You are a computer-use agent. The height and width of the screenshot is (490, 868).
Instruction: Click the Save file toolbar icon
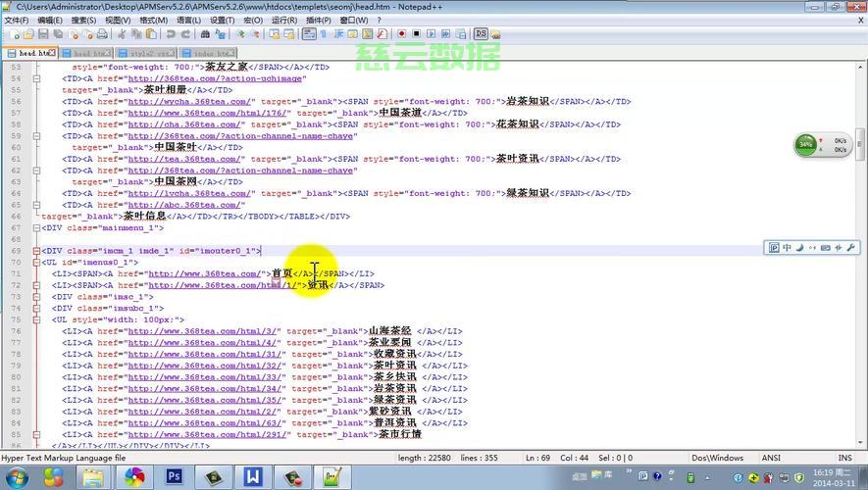point(43,34)
